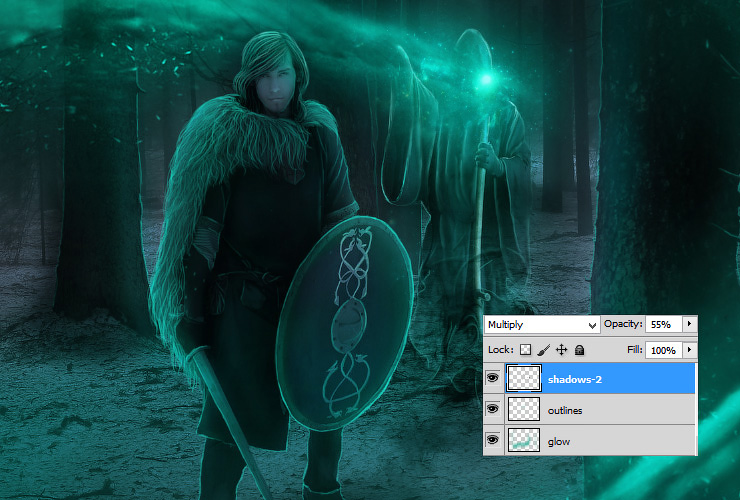
Task: Select the glow layer thumbnail
Action: (x=524, y=440)
